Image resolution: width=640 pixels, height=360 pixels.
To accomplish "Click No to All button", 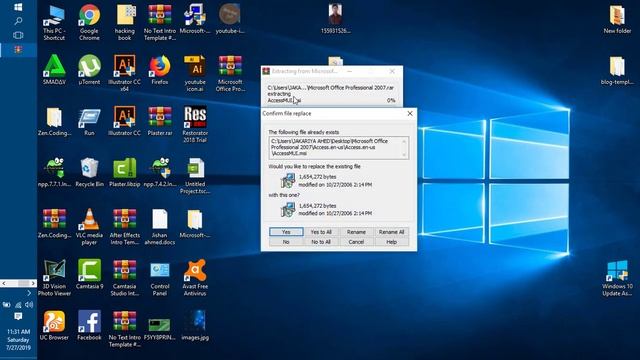I will pyautogui.click(x=321, y=242).
